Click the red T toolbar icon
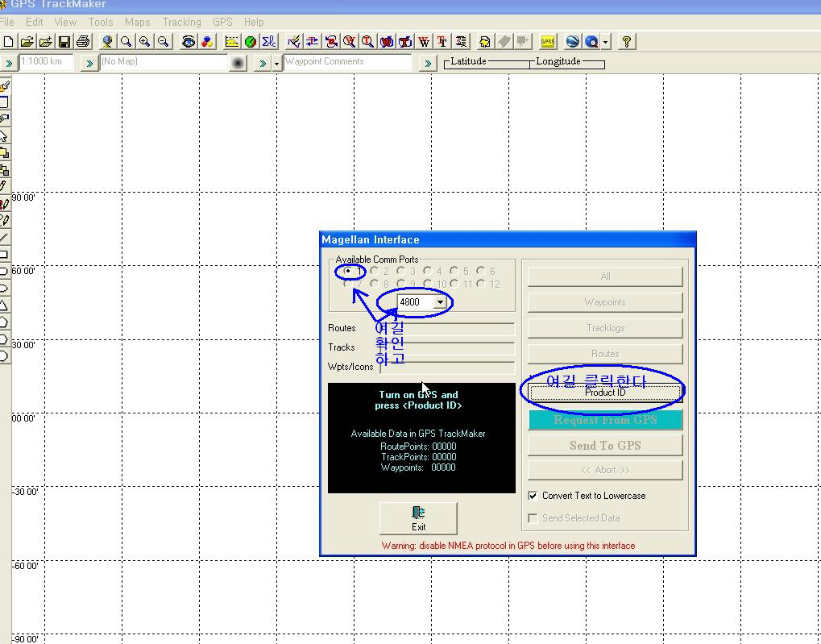The height and width of the screenshot is (644, 821). (442, 41)
